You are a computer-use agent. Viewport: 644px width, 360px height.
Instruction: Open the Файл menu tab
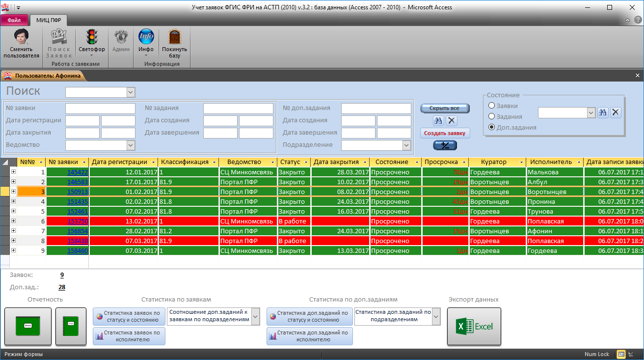[x=14, y=20]
